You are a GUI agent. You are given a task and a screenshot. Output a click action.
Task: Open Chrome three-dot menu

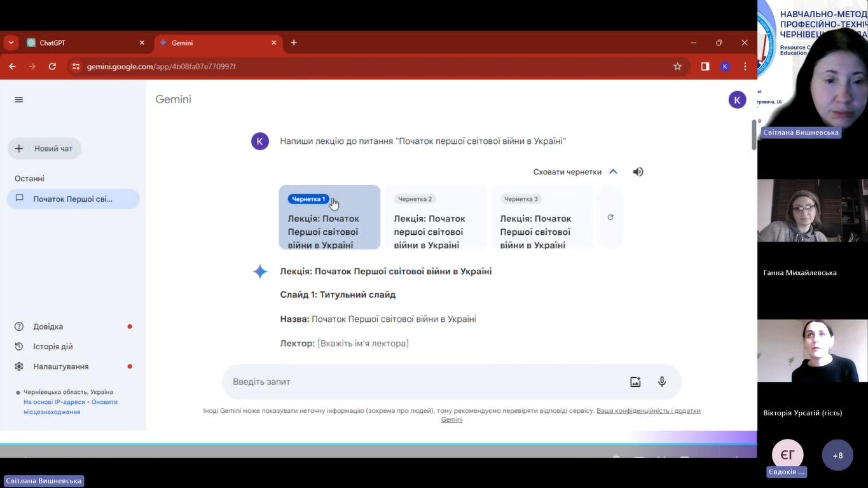[x=745, y=67]
